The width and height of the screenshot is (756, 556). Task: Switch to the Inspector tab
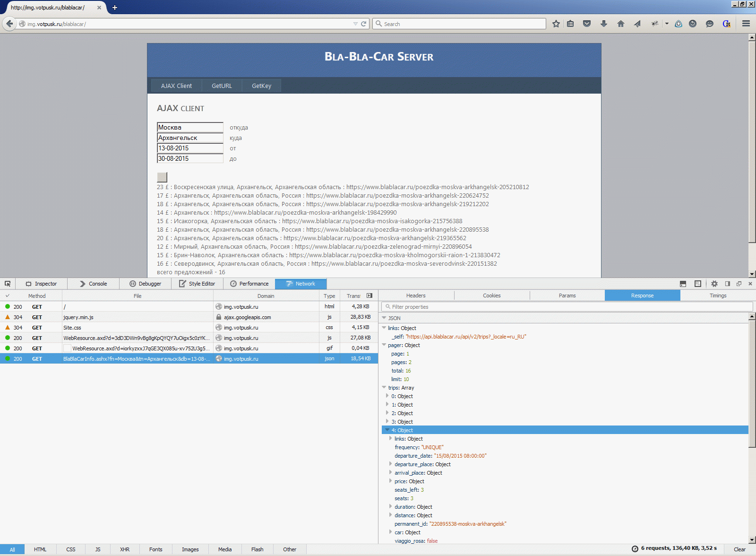41,284
